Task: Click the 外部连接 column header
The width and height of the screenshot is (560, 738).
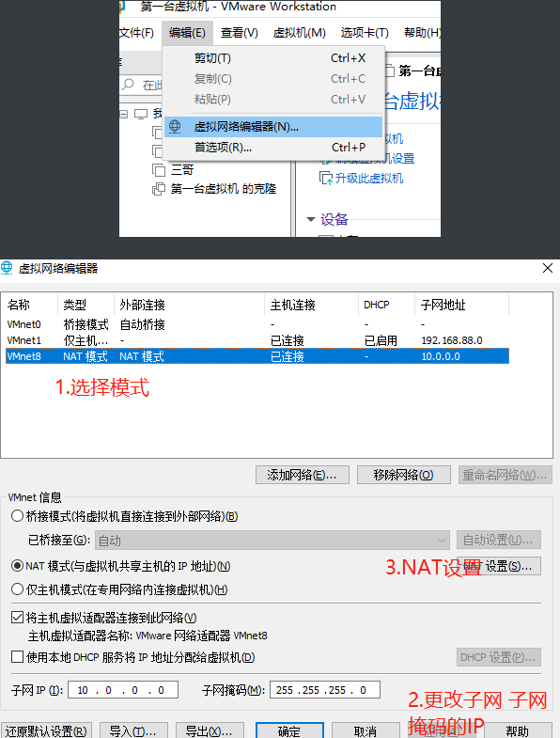Action: (190, 305)
